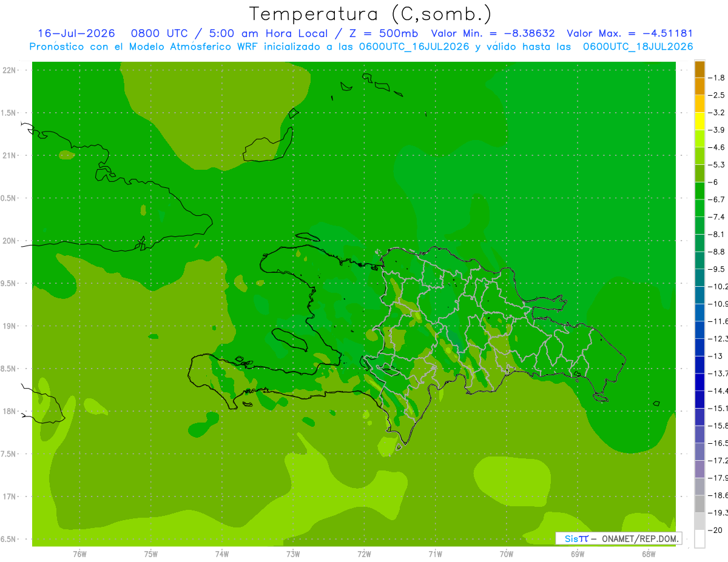Click the "18N" latitude axis label

click(10, 411)
